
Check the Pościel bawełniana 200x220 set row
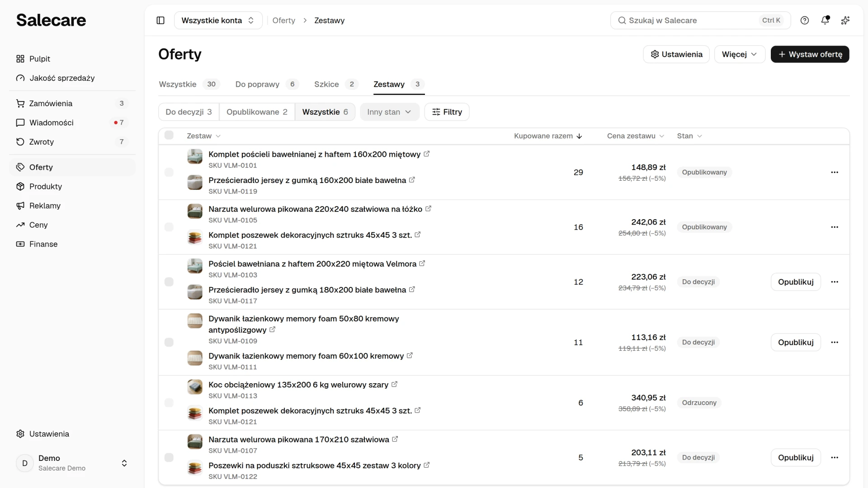tap(169, 282)
